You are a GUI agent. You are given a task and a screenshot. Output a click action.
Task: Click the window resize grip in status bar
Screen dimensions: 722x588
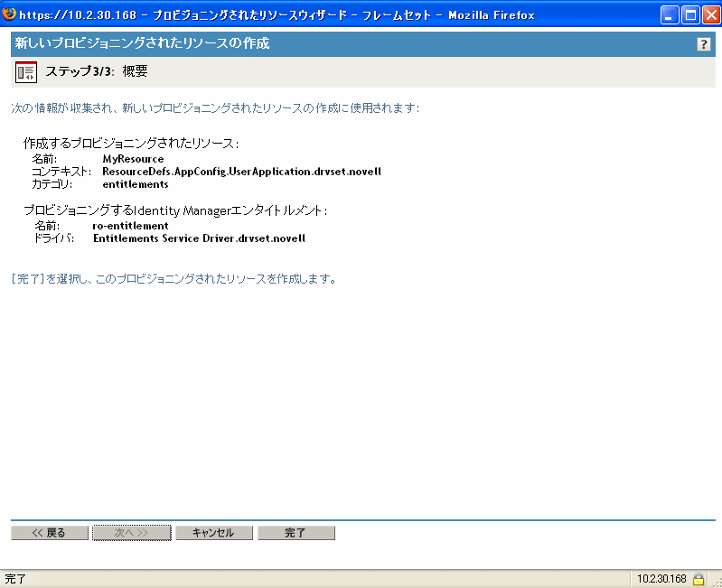pos(717,583)
